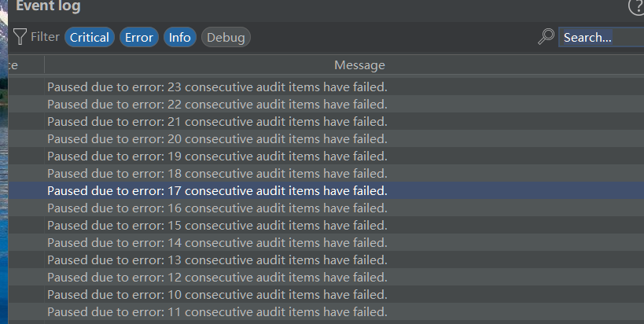Click the 19 consecutive audit items message
644x324 pixels.
point(217,156)
